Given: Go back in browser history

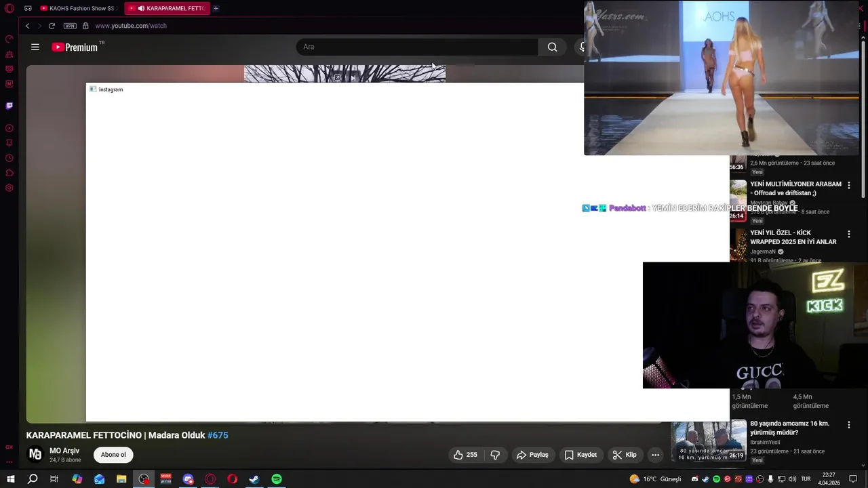Looking at the screenshot, I should coord(27,26).
